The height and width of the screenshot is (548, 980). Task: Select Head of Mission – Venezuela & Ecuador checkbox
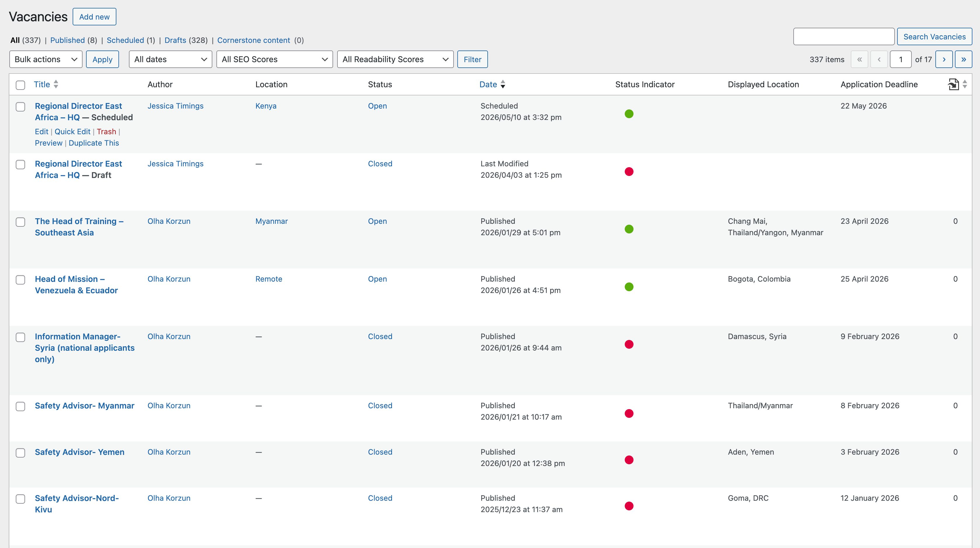[x=20, y=280]
